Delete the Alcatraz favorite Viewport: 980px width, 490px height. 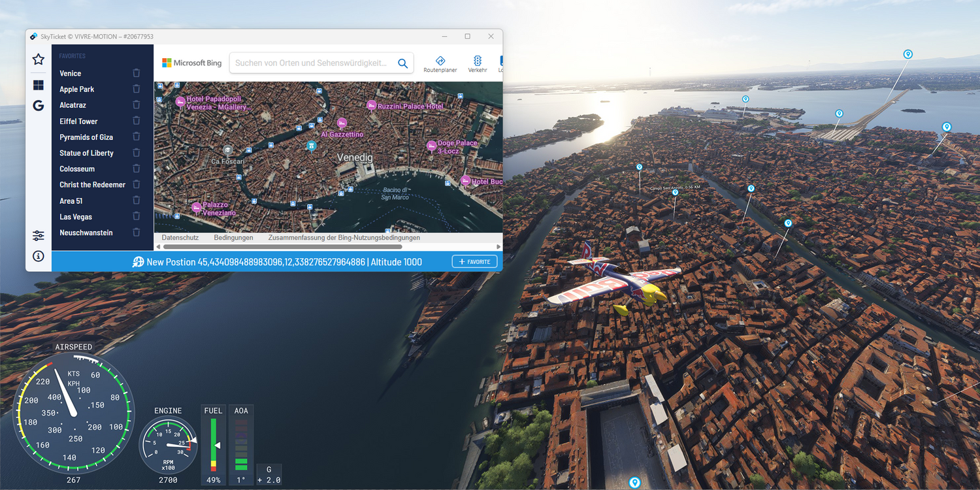pyautogui.click(x=136, y=105)
